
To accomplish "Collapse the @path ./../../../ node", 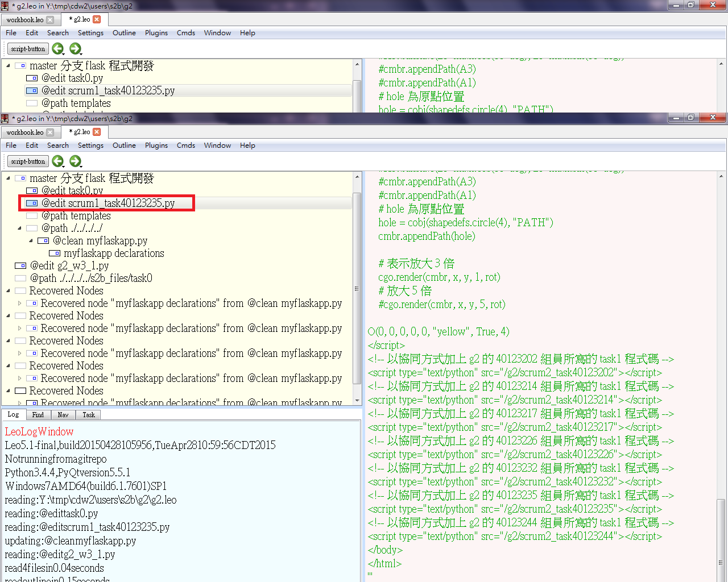I will pos(19,228).
